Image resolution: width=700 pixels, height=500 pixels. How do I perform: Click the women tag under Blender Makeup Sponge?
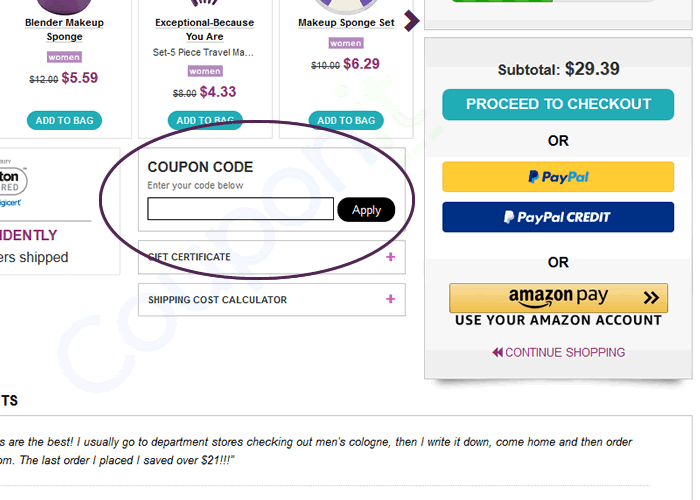65,57
